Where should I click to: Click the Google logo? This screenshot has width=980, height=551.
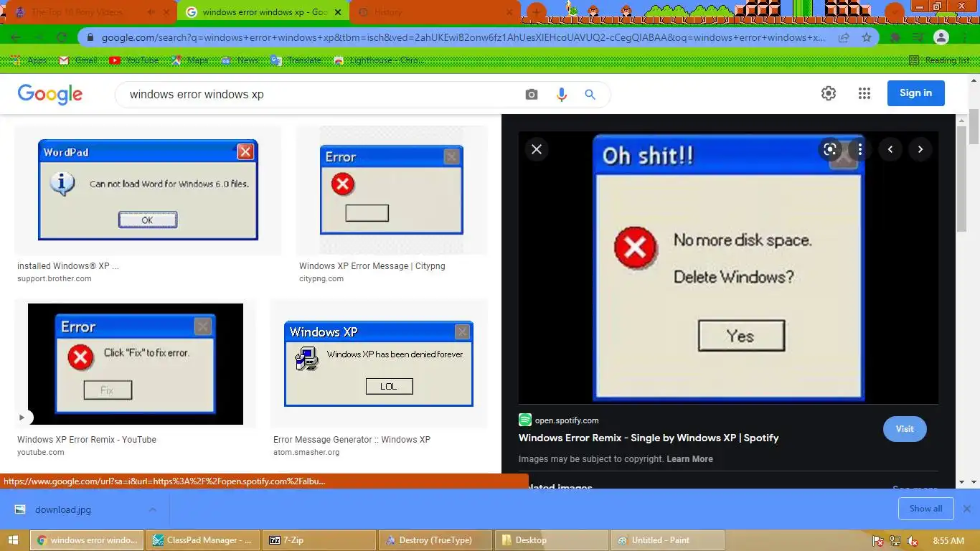pyautogui.click(x=50, y=94)
